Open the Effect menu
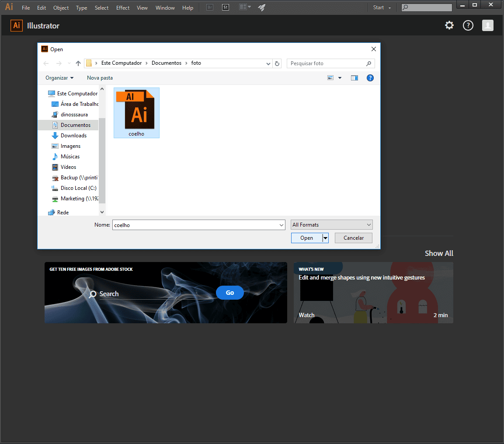 click(x=123, y=8)
